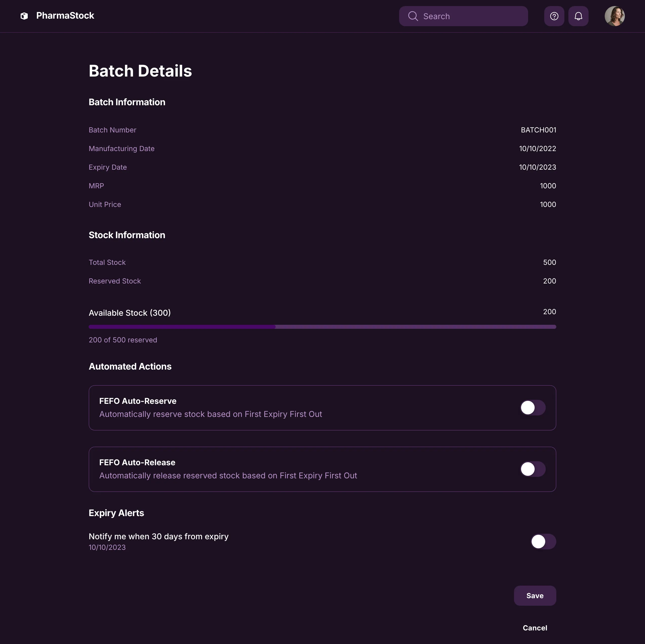This screenshot has width=645, height=644.
Task: Click the FEFO Auto-Release description text
Action: (228, 476)
